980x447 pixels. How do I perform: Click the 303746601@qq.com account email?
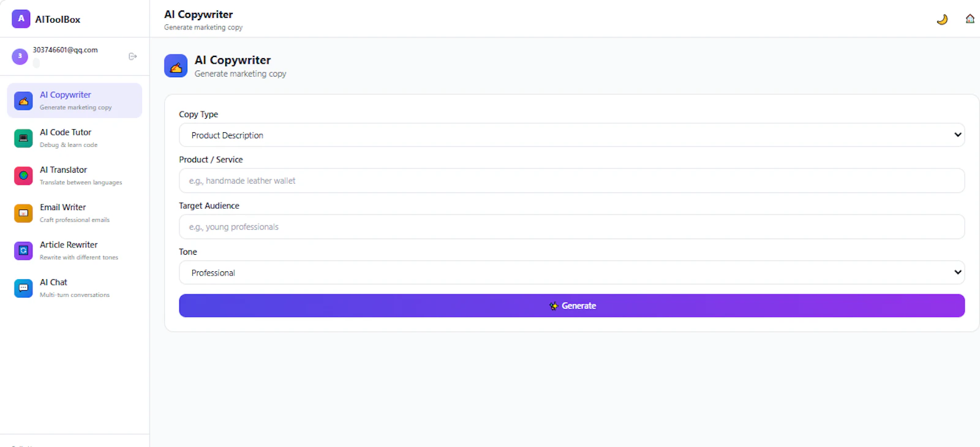coord(65,50)
